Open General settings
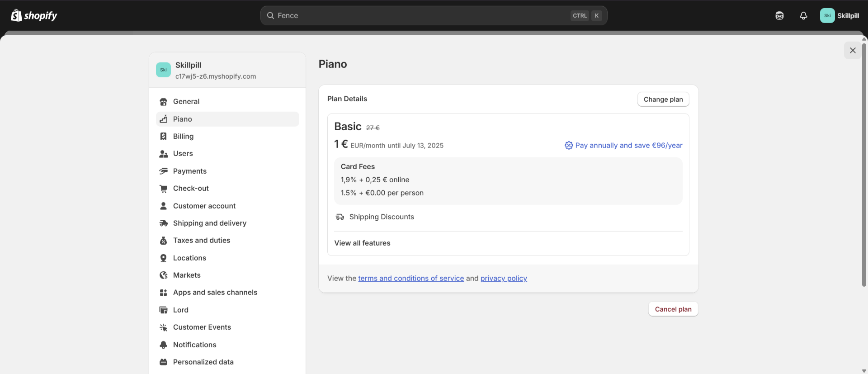Image resolution: width=868 pixels, height=374 pixels. pyautogui.click(x=227, y=102)
